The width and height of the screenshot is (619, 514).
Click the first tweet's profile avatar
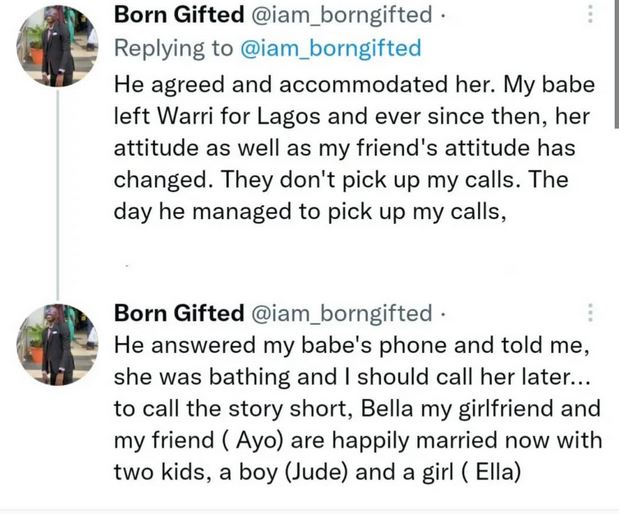[x=57, y=52]
